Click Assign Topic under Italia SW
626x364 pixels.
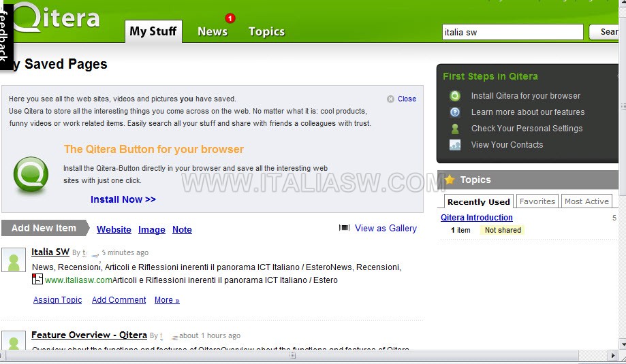tap(57, 300)
